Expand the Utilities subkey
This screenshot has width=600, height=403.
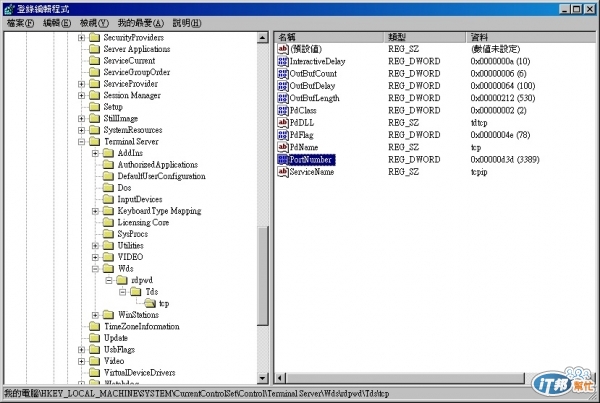click(x=95, y=246)
